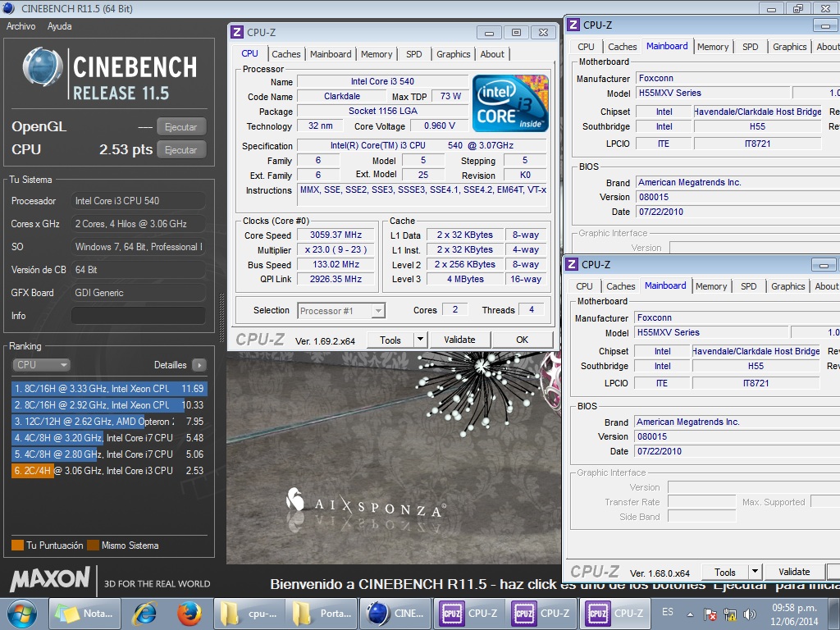Viewport: 840px width, 630px height.
Task: Click CPU-Z icon of lower-right window
Action: click(572, 264)
